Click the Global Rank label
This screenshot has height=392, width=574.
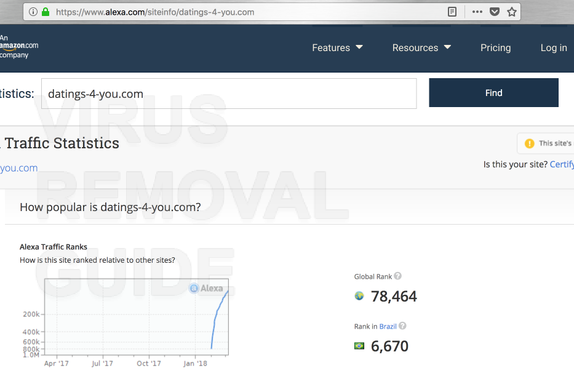click(x=373, y=277)
